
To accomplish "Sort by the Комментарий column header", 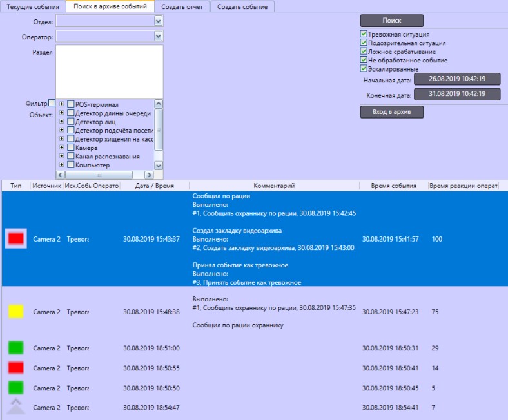I will click(x=274, y=186).
